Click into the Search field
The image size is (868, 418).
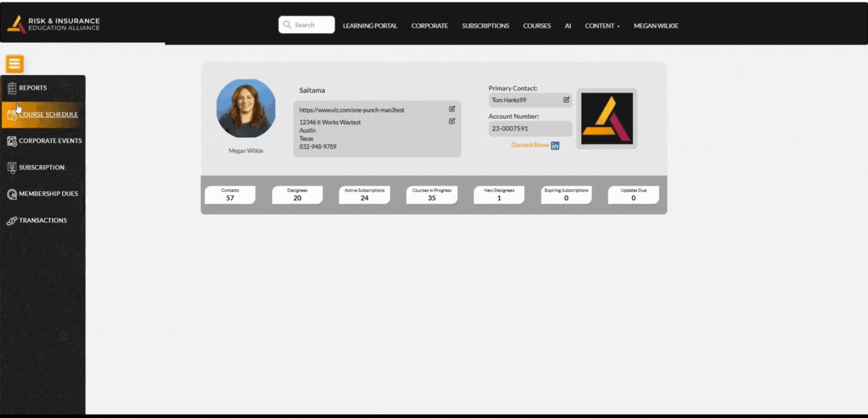click(x=312, y=25)
